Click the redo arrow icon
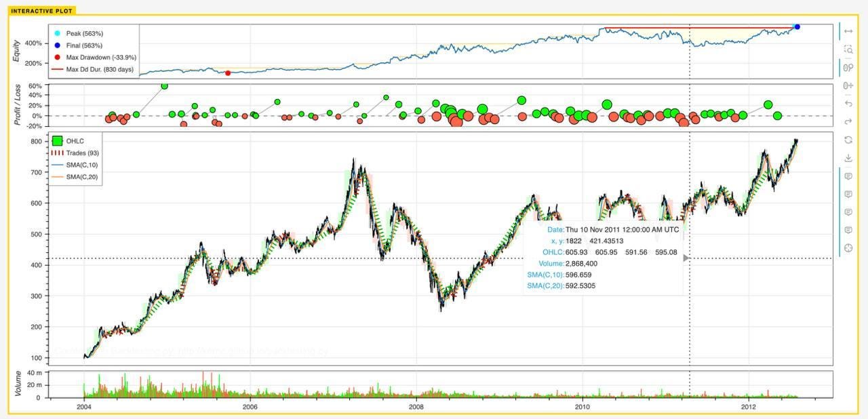This screenshot has width=868, height=419. point(848,121)
